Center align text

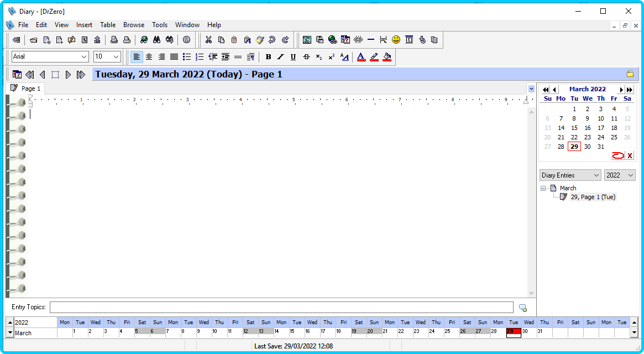(x=149, y=57)
